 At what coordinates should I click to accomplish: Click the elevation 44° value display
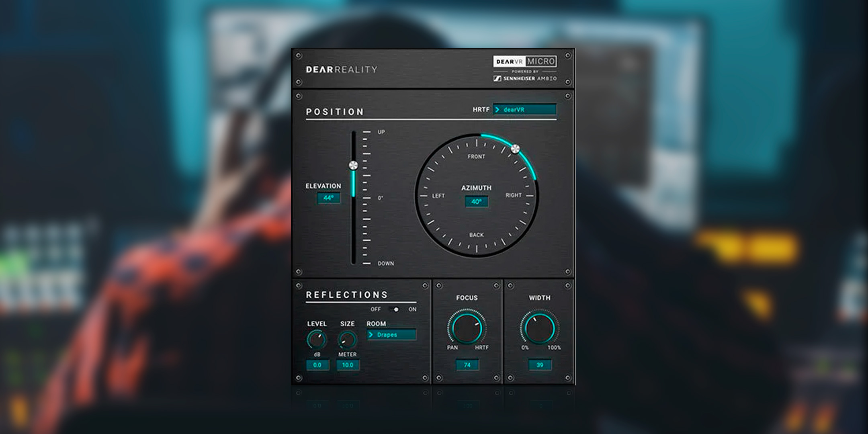(329, 198)
